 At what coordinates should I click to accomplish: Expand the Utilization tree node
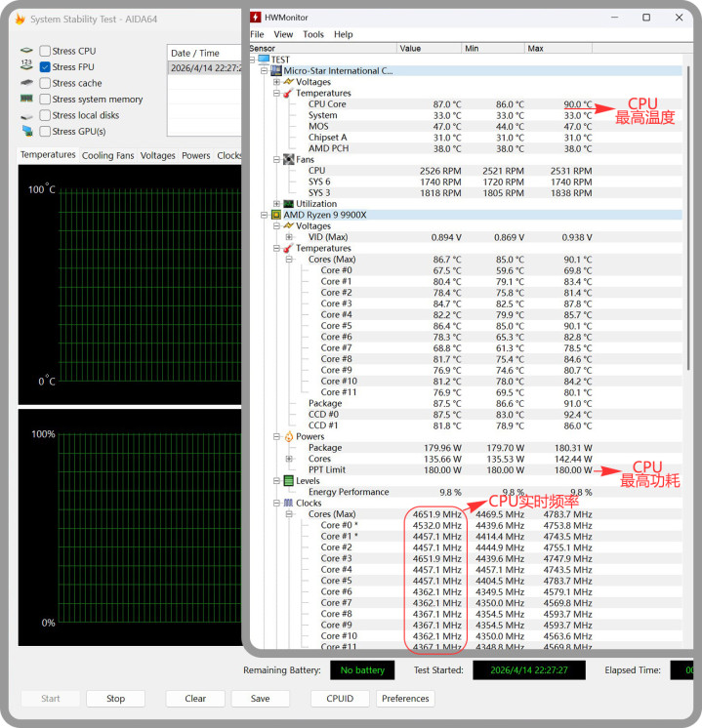point(276,204)
